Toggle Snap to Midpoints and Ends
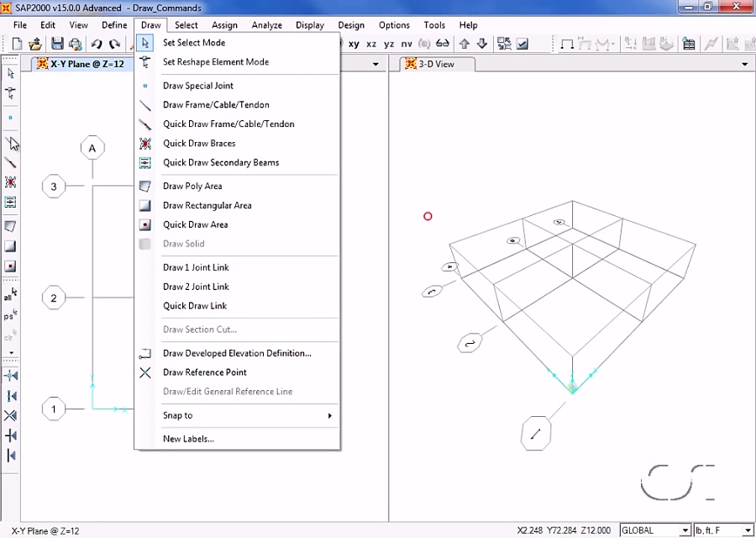The height and width of the screenshot is (538, 756). coord(11,397)
